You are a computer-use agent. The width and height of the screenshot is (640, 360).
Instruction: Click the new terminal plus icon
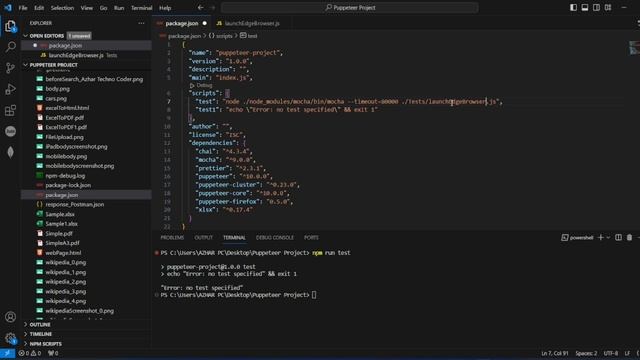(600, 238)
